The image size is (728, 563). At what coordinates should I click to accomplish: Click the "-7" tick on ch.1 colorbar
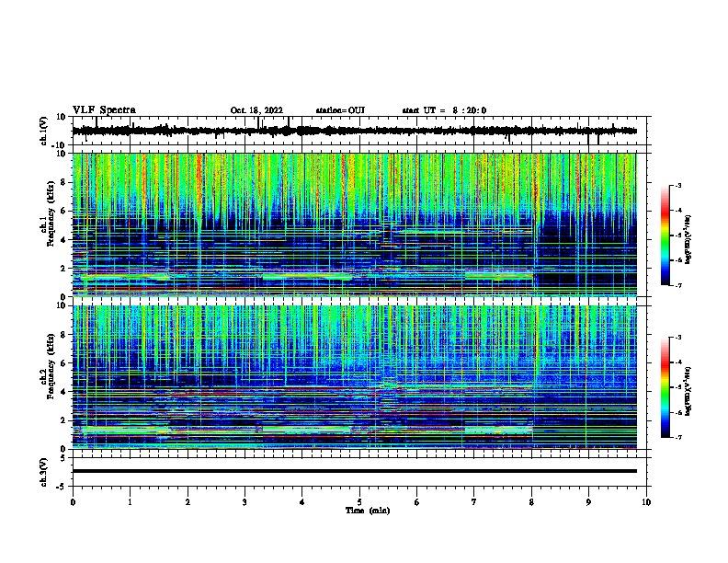pos(677,285)
